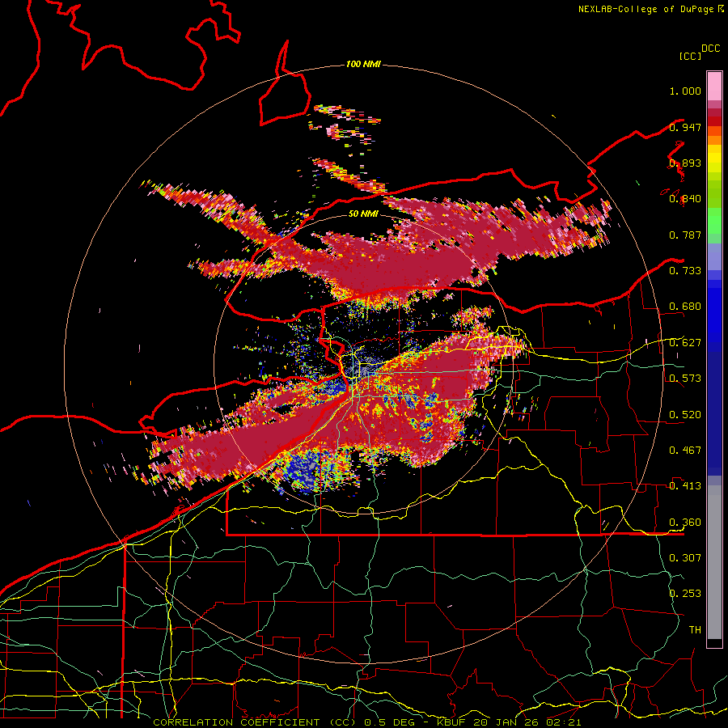The image size is (728, 728).
Task: Click the 0.840 scale value
Action: tap(685, 199)
